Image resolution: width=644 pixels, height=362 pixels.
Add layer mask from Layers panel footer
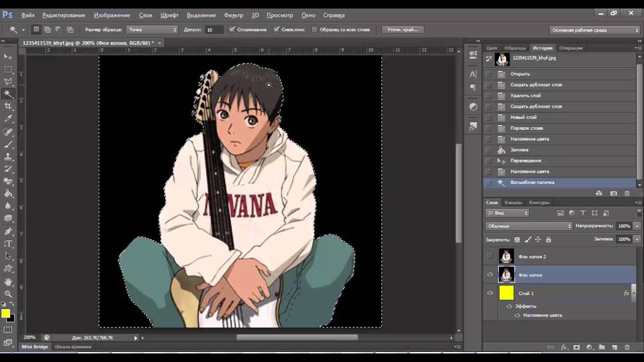(x=577, y=347)
